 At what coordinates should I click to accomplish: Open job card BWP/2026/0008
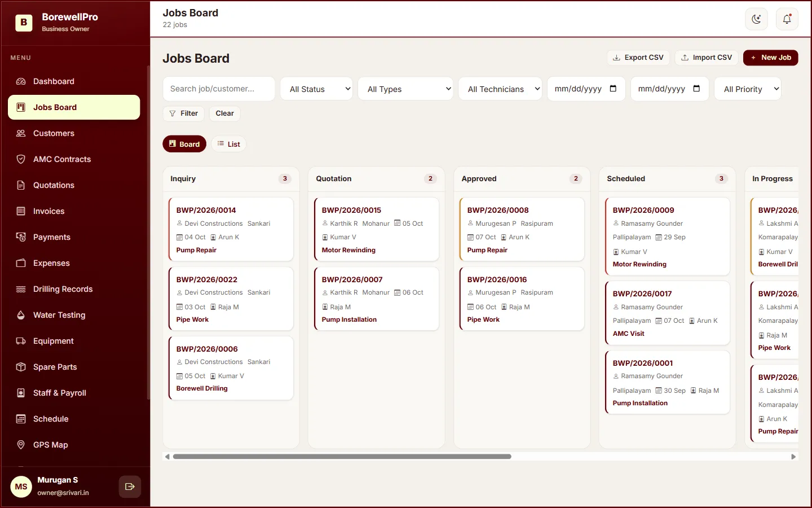[522, 229]
